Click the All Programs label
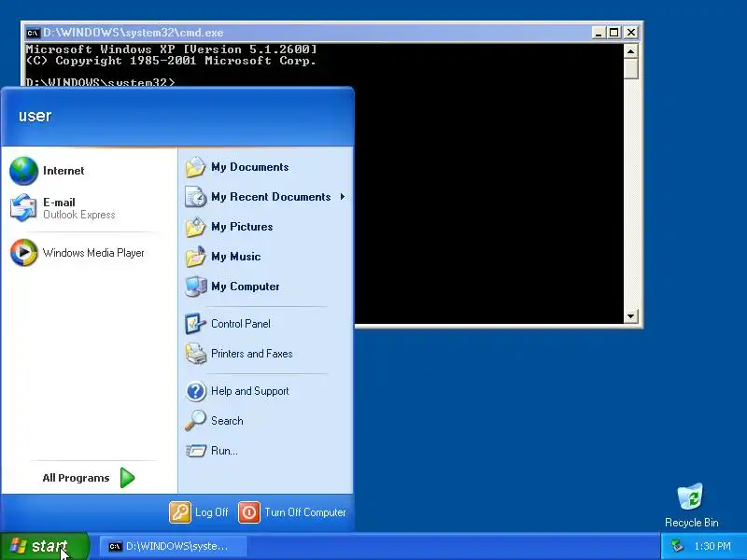This screenshot has width=747, height=560. 76,478
